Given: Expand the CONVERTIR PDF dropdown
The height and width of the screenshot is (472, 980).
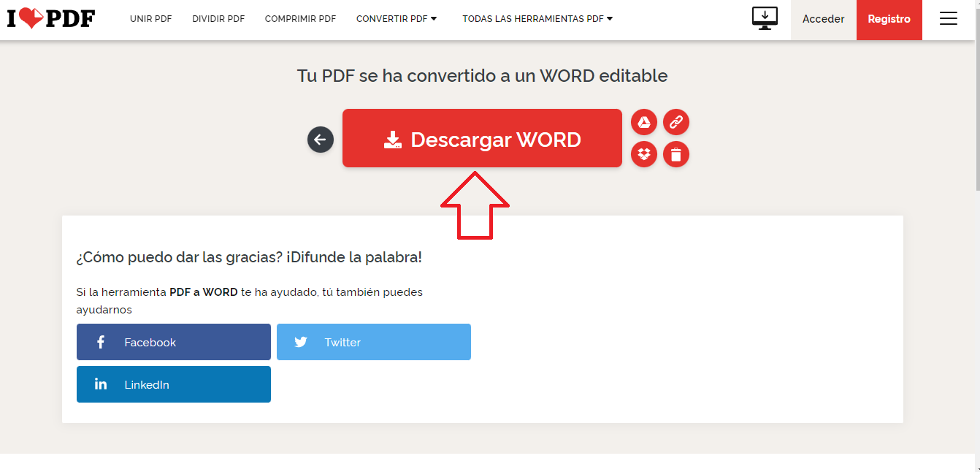Looking at the screenshot, I should (397, 19).
